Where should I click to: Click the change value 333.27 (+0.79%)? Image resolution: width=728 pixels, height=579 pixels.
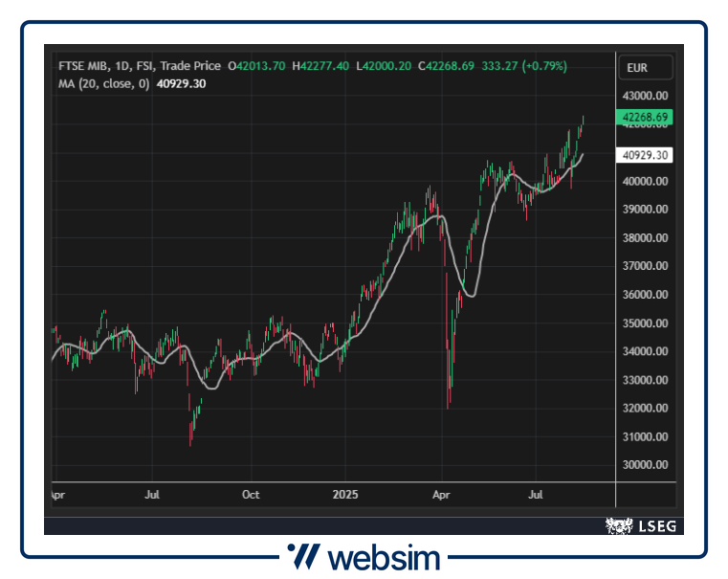(x=524, y=66)
